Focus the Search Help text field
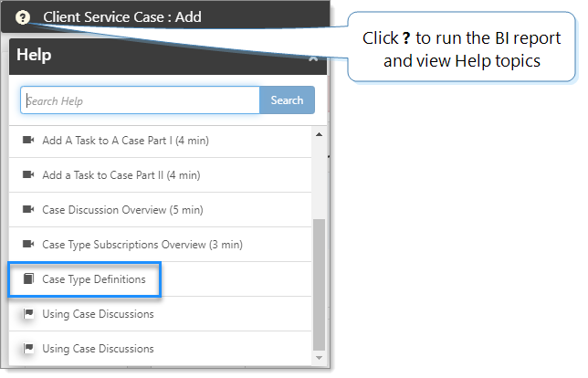The image size is (588, 378). pos(140,100)
